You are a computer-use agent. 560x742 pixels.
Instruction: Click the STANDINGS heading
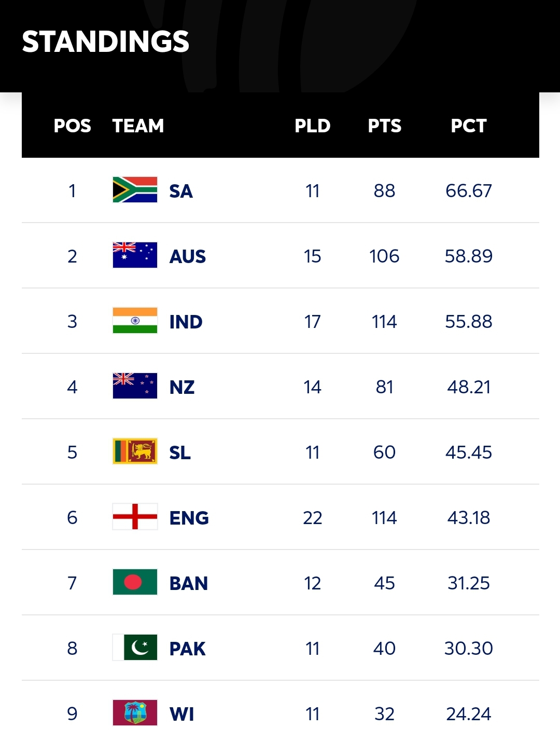(106, 42)
